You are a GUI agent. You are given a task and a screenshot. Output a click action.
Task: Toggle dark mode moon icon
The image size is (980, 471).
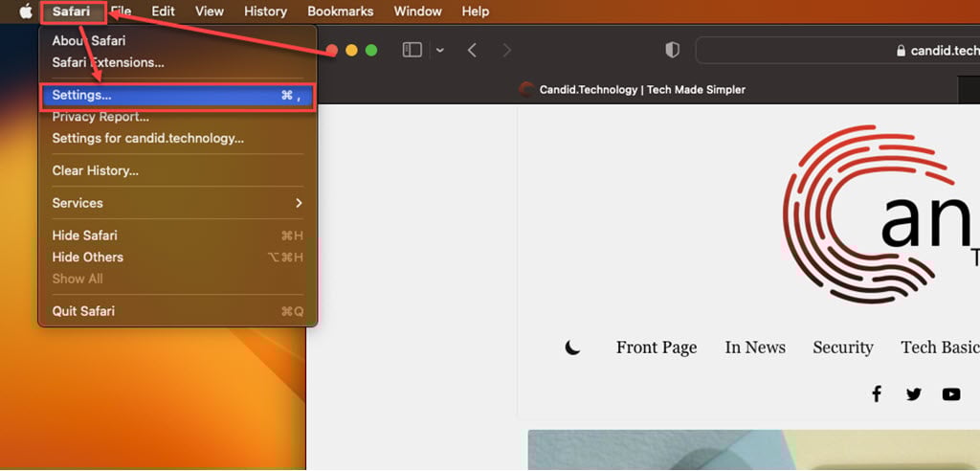click(x=572, y=348)
